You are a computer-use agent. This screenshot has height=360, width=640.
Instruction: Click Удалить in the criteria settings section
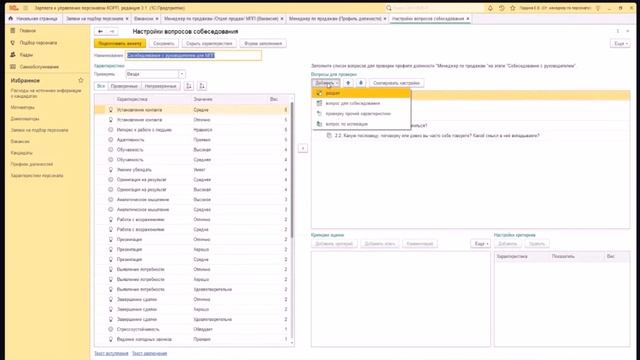[x=537, y=244]
